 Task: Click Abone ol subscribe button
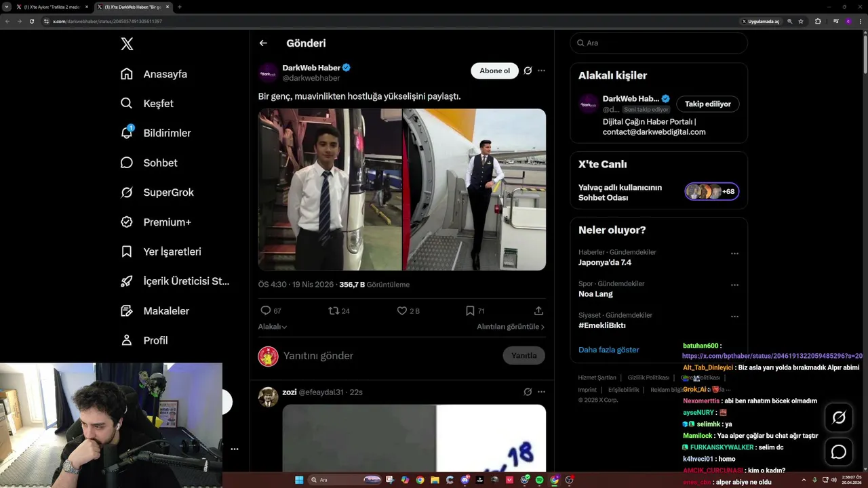click(x=494, y=70)
